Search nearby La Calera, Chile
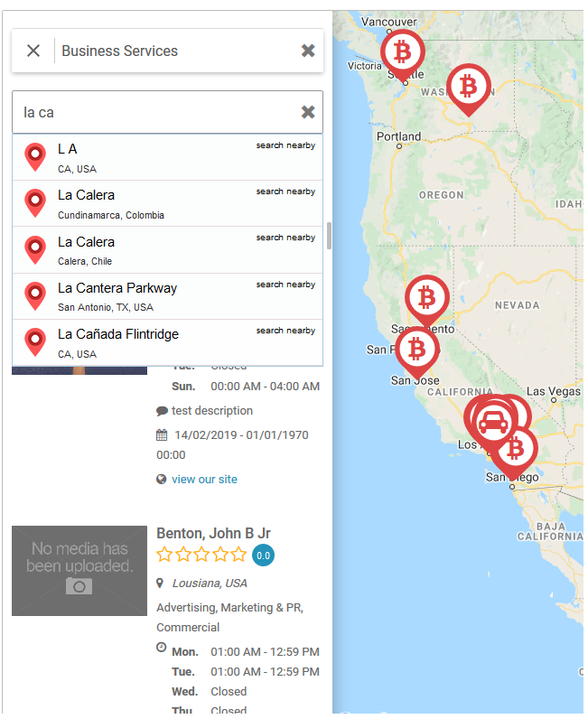This screenshot has width=588, height=719. [x=285, y=238]
